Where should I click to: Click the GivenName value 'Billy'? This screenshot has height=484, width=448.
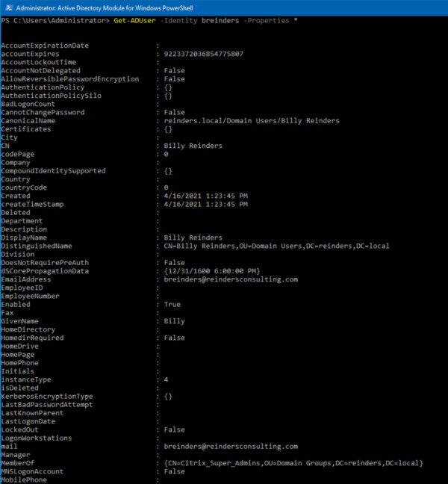click(x=174, y=321)
